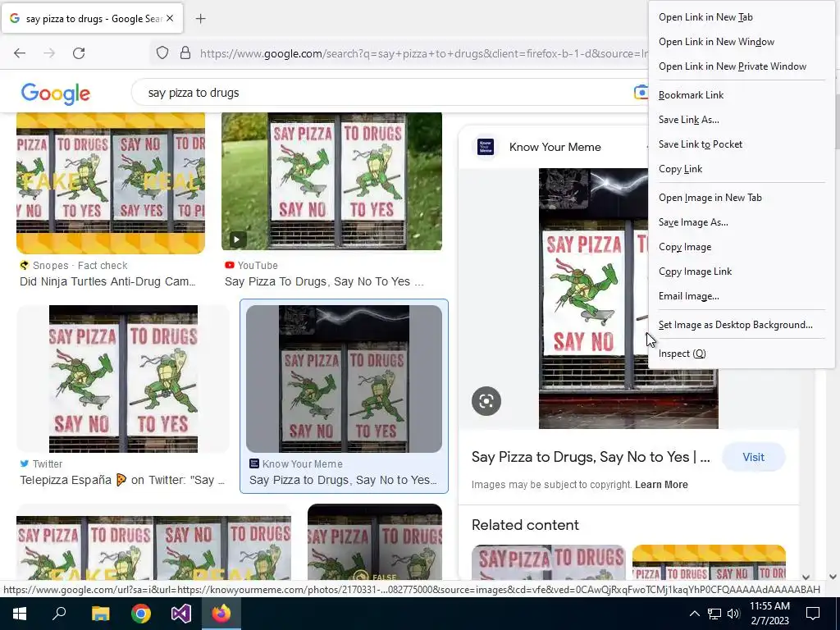Choose Copy Image Link

[741, 272]
